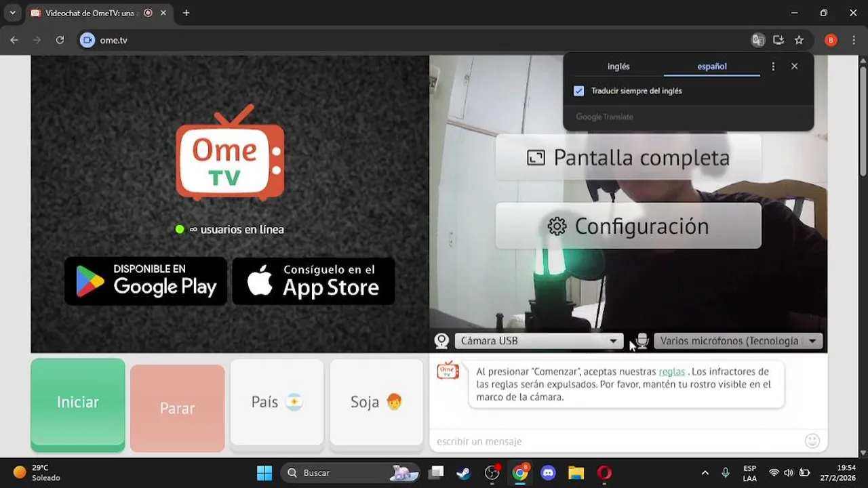Click the taskbar Buscar search box
Viewport: 868px width, 488px height.
[351, 472]
